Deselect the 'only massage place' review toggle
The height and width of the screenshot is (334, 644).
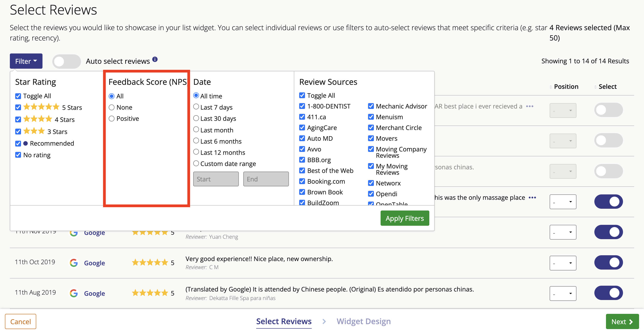[608, 202]
